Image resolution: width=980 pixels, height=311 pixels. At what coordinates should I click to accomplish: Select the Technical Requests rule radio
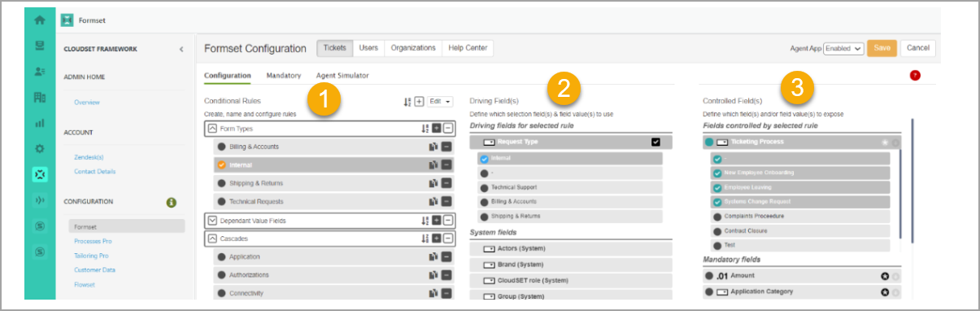[221, 201]
